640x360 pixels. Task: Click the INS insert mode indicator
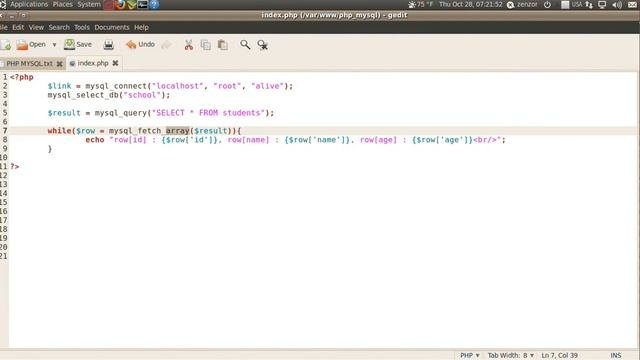pos(616,356)
